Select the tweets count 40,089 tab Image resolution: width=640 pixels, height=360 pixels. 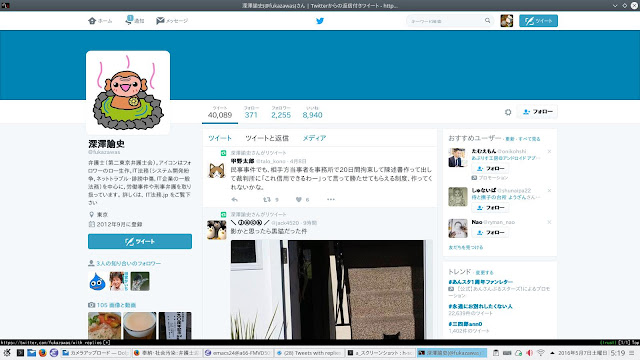coord(220,112)
